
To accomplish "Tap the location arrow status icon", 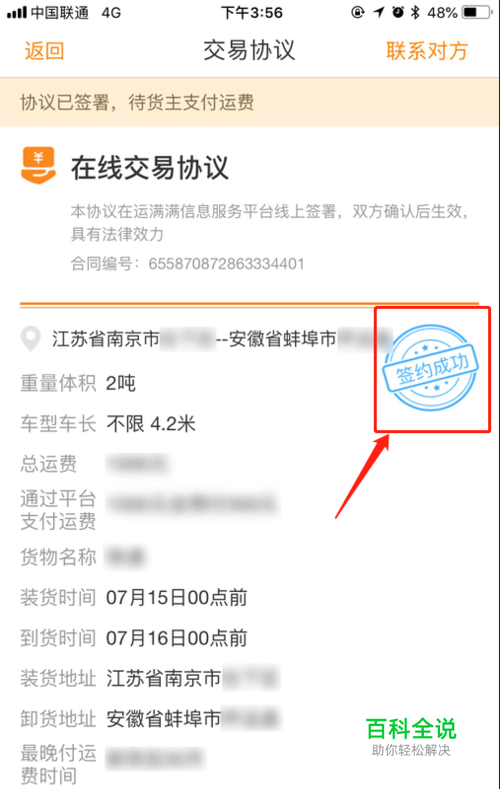I will point(379,12).
